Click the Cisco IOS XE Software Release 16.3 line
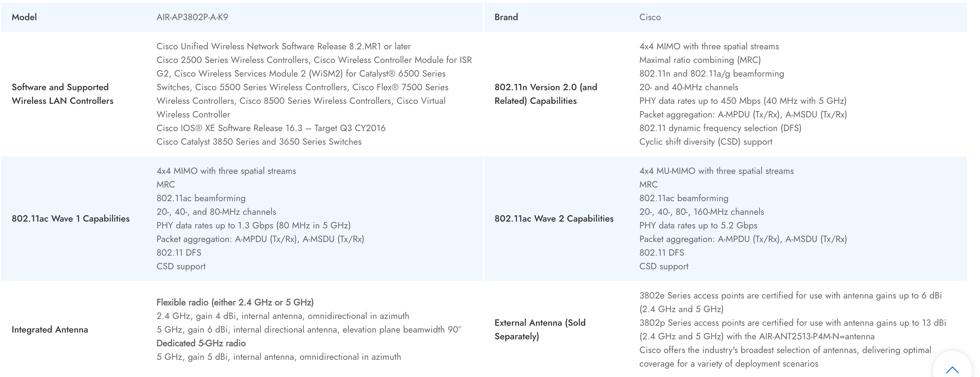 [271, 128]
